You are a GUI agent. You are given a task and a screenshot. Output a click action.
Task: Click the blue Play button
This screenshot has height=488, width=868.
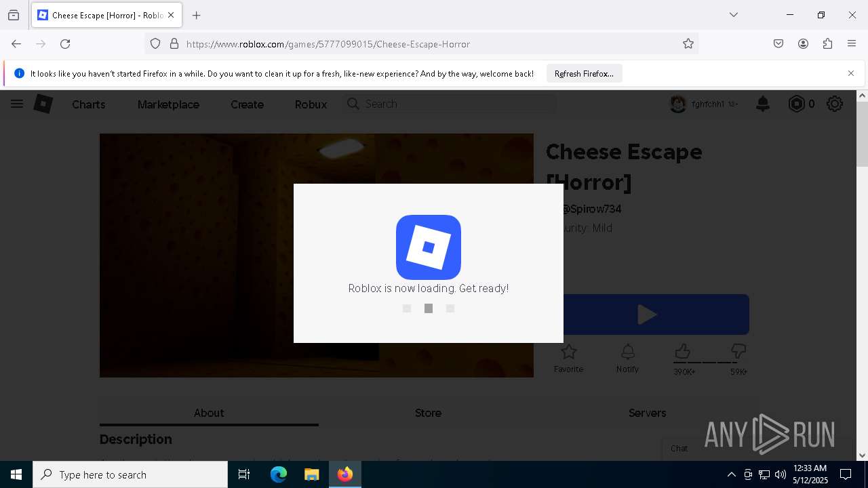[648, 314]
